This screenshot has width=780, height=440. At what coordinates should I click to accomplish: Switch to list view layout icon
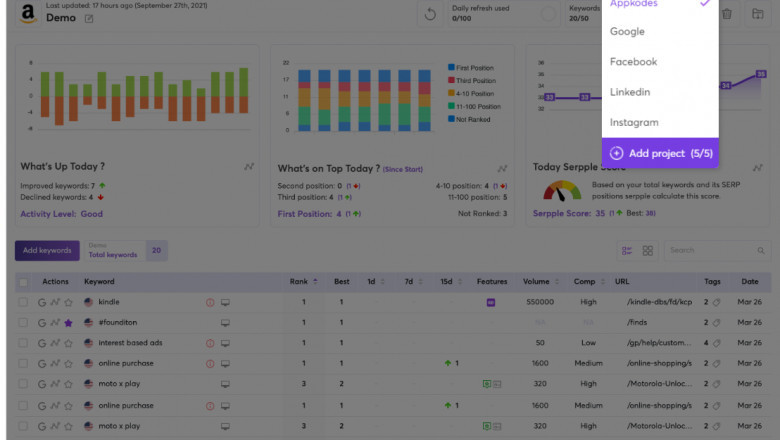click(627, 250)
